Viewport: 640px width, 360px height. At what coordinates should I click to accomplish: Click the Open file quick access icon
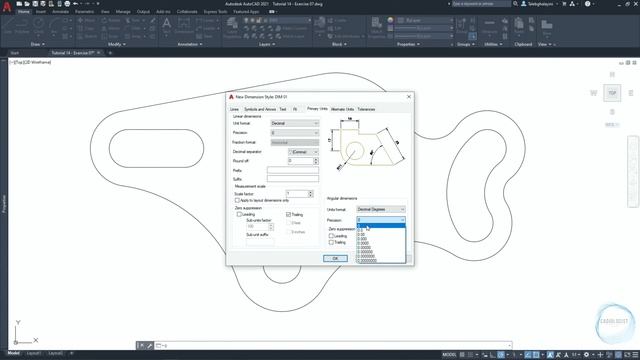(x=27, y=4)
